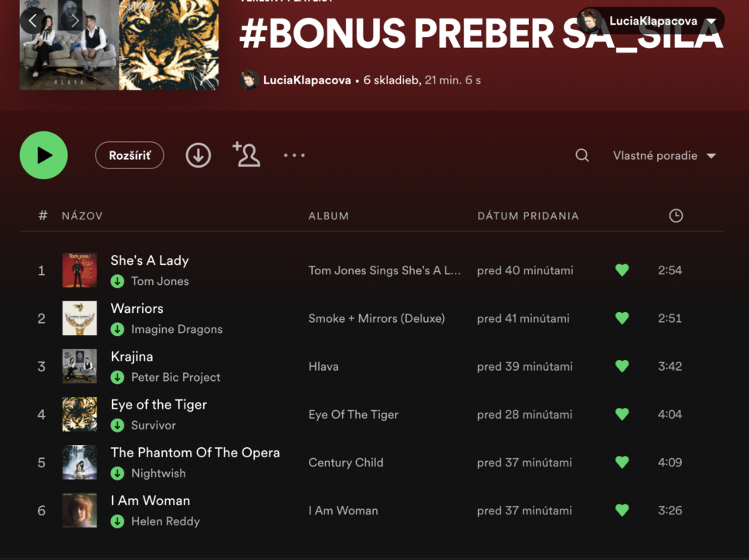The height and width of the screenshot is (560, 749).
Task: Go forward with the right arrow
Action: [74, 21]
